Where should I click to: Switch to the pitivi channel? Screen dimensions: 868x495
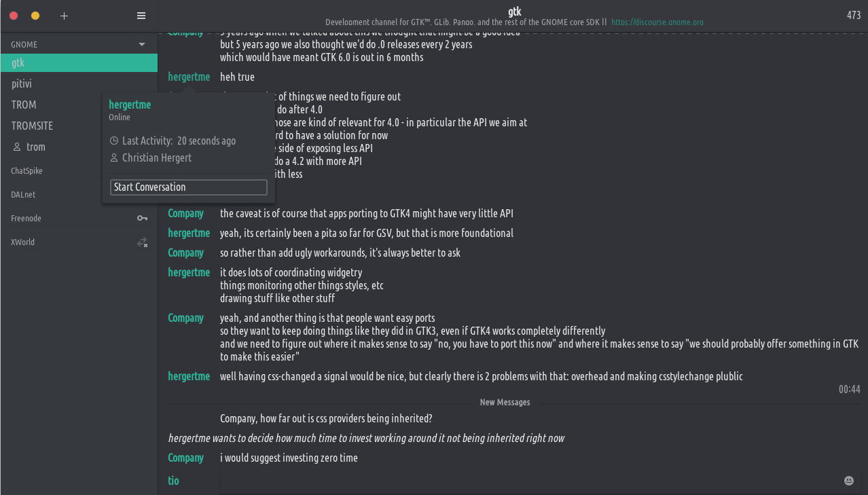(x=22, y=84)
